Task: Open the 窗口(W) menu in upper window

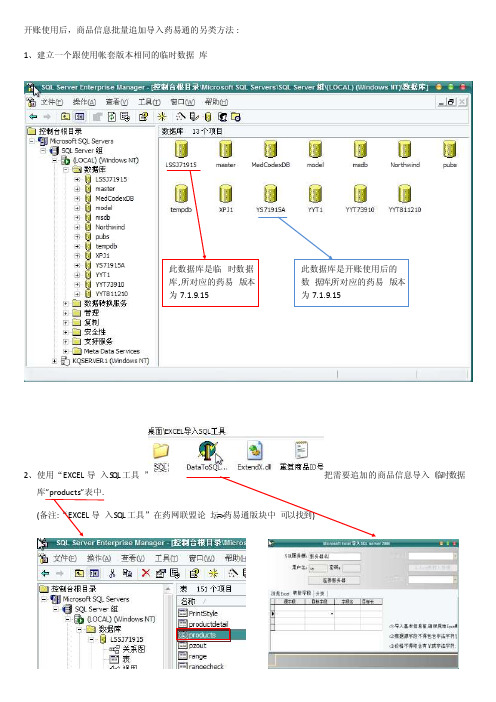Action: pyautogui.click(x=183, y=102)
